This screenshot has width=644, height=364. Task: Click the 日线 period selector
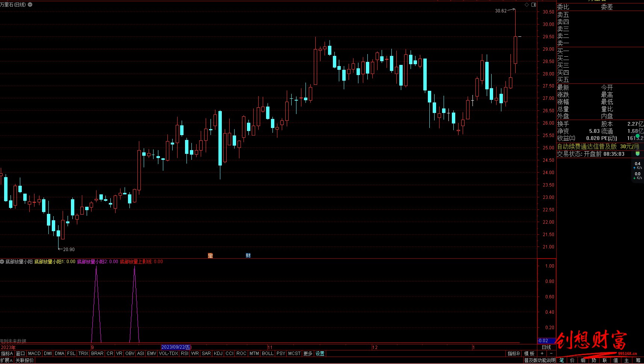pyautogui.click(x=546, y=347)
